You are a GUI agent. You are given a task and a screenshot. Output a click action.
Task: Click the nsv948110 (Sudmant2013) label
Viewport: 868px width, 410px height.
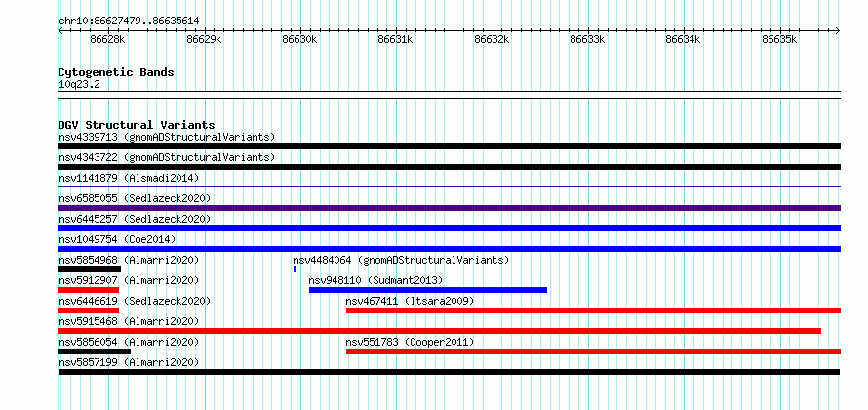coord(375,280)
